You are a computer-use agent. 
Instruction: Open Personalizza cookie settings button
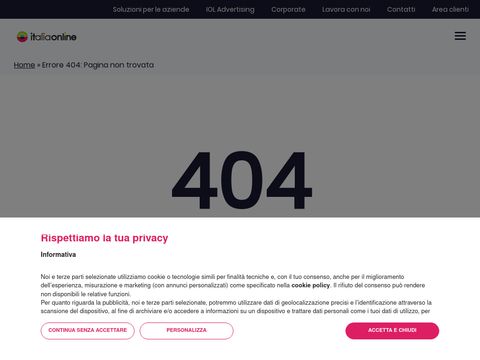pos(187,331)
